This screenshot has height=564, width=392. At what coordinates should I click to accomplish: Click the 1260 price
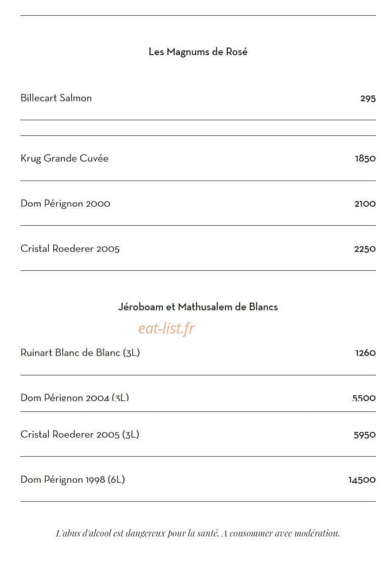(x=365, y=353)
